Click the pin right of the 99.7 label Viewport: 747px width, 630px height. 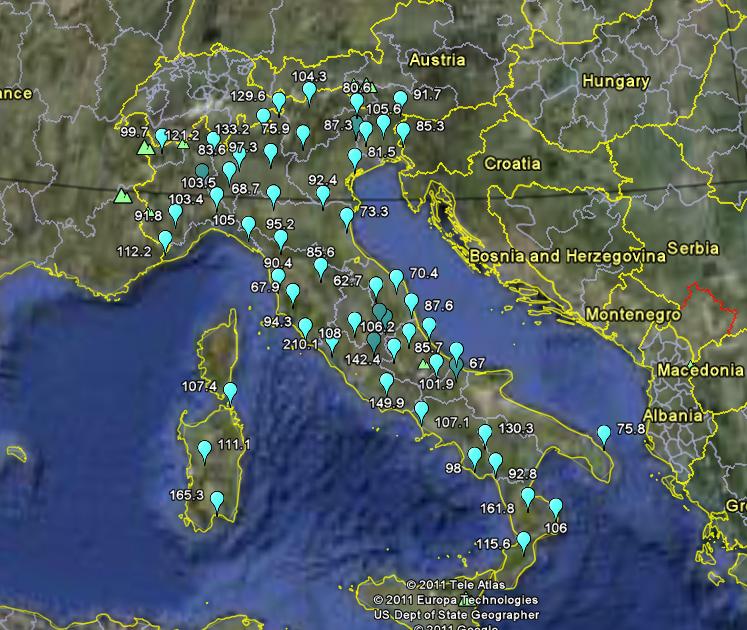162,138
